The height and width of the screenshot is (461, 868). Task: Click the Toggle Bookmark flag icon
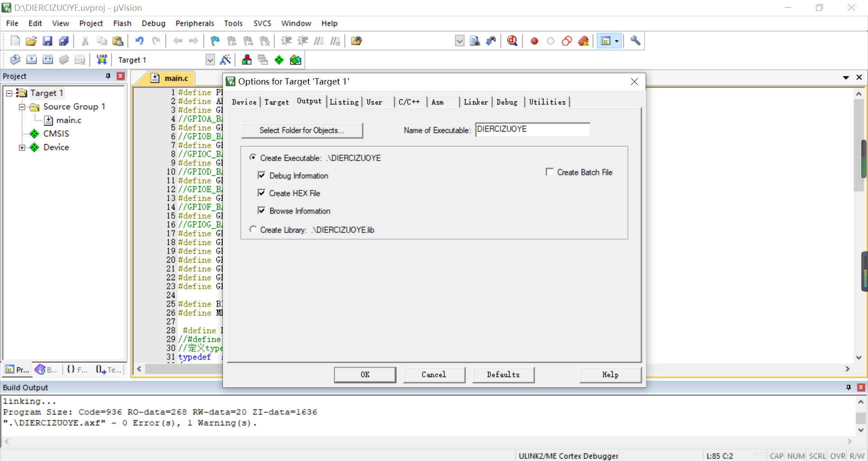pos(215,41)
